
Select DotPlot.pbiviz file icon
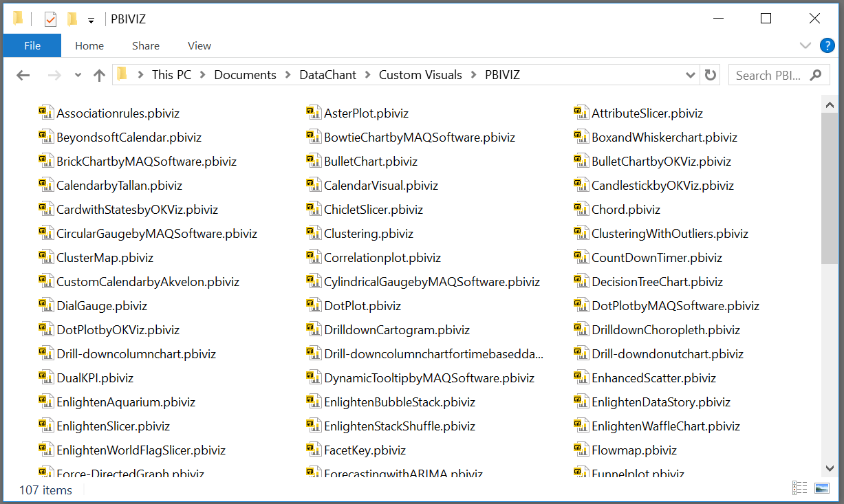point(314,305)
